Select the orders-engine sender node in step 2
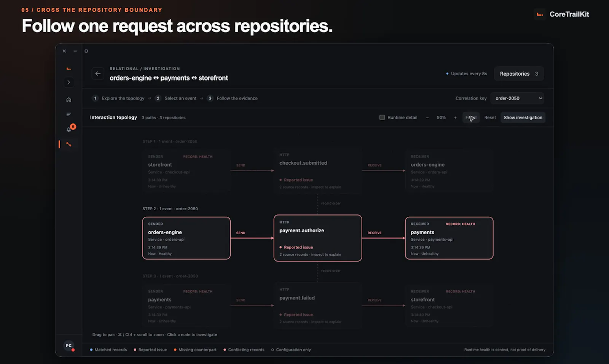The width and height of the screenshot is (609, 364). tap(187, 238)
